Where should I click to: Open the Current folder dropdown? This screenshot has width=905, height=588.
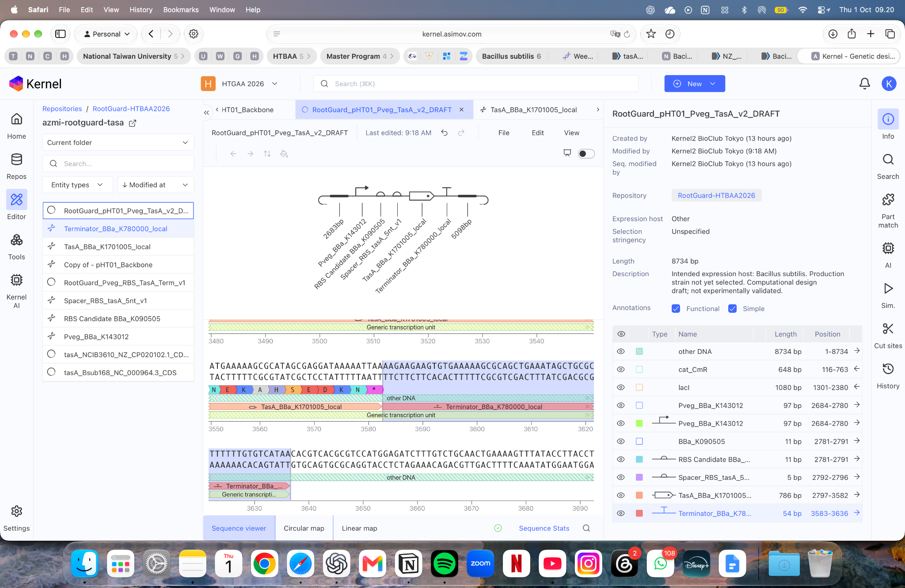pos(118,142)
